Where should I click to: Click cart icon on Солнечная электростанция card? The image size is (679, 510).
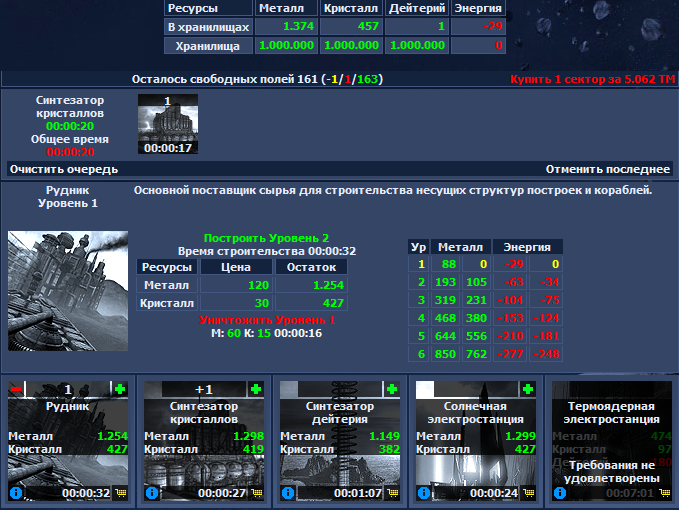(x=529, y=493)
